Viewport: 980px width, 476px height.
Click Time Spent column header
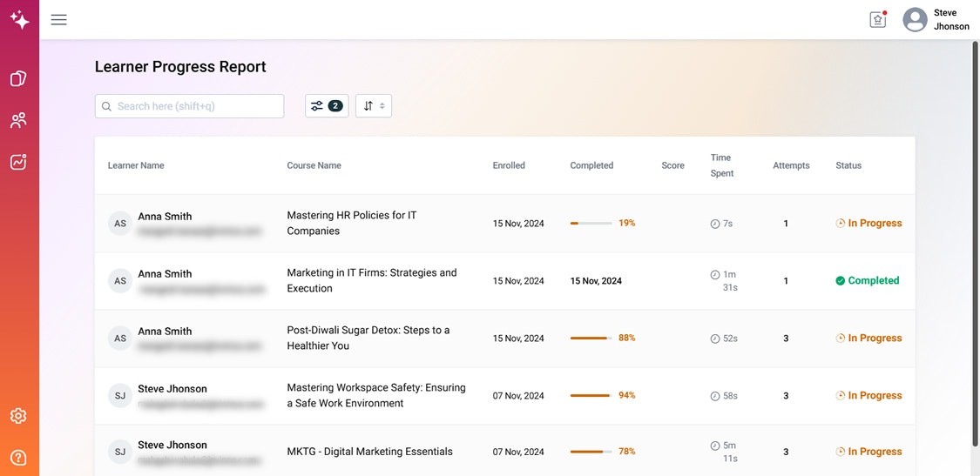tap(721, 165)
